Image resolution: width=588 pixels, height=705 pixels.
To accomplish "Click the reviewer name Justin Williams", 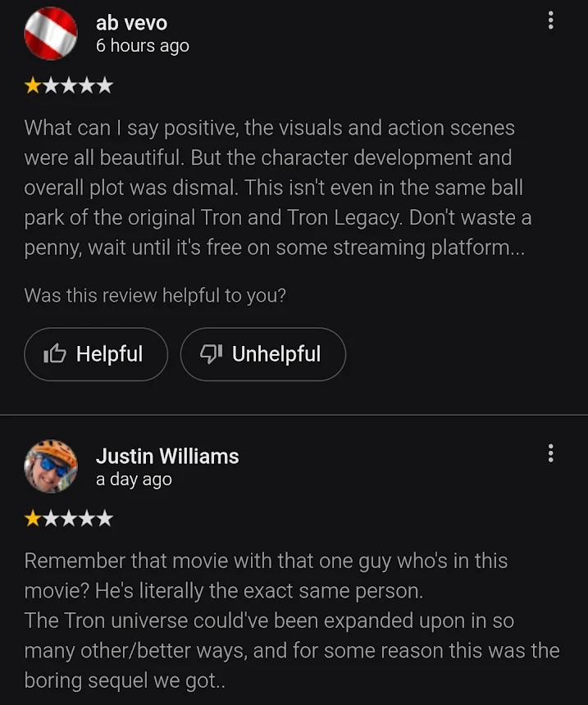I will click(x=167, y=456).
